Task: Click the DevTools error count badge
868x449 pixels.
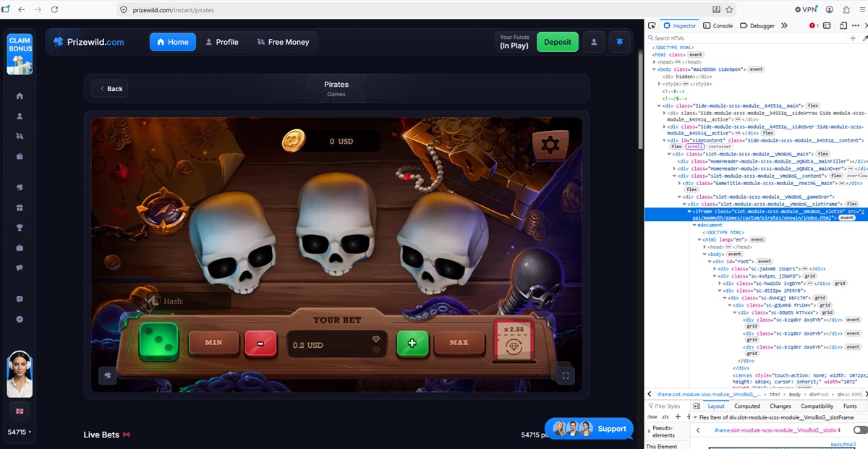Action: click(x=814, y=25)
